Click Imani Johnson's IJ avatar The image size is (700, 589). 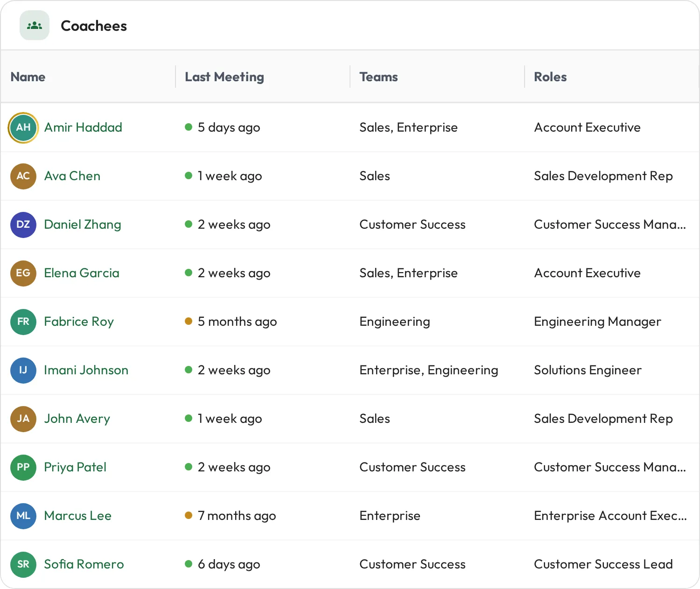[x=23, y=370]
